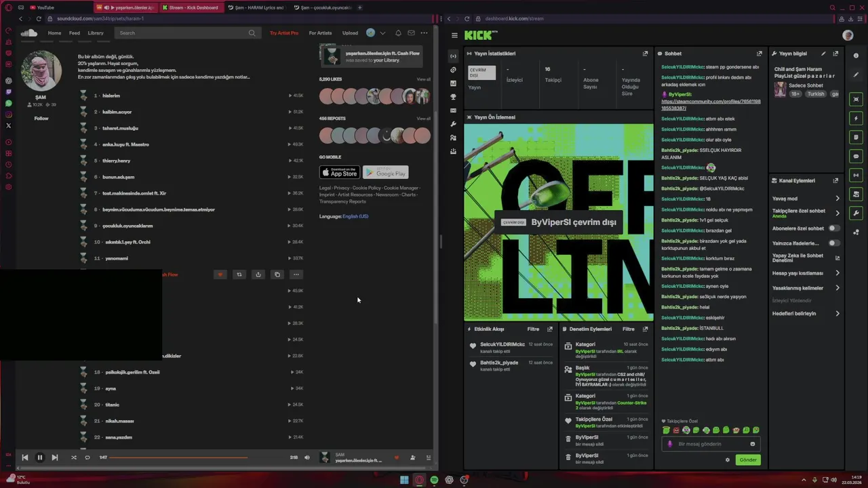The width and height of the screenshot is (868, 488).
Task: Open trophy achievements icon in Kick sidebar
Action: click(453, 97)
